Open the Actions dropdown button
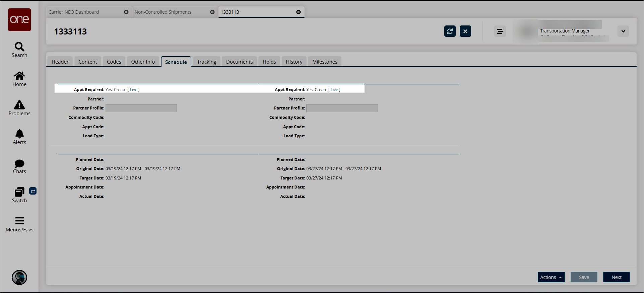Screen dimensions: 644x293 coord(551,277)
